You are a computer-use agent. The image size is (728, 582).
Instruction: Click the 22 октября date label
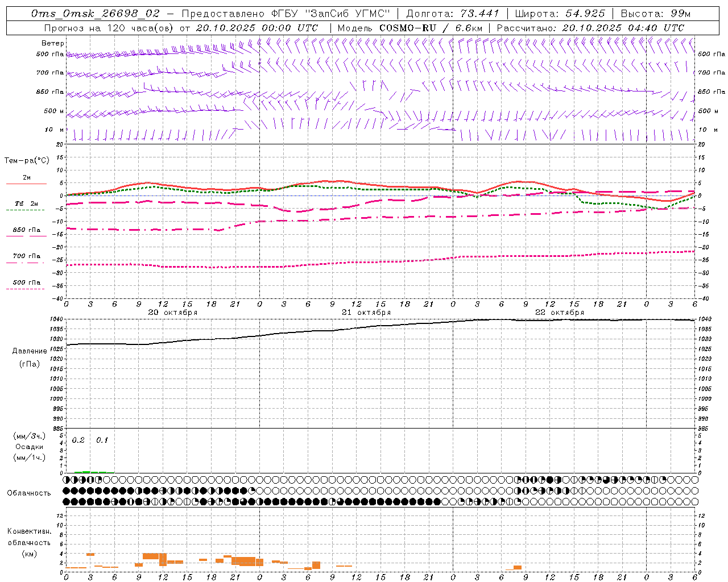(x=560, y=313)
